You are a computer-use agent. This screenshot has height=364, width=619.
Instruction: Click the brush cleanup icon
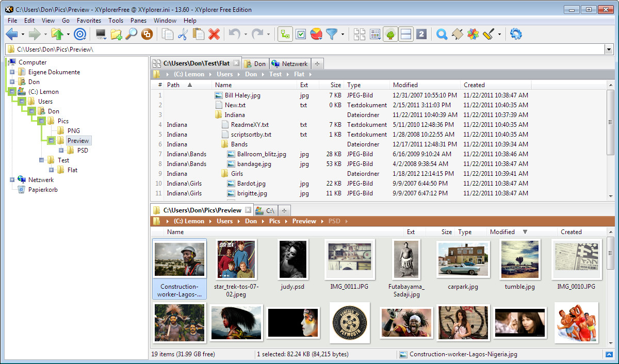point(488,35)
